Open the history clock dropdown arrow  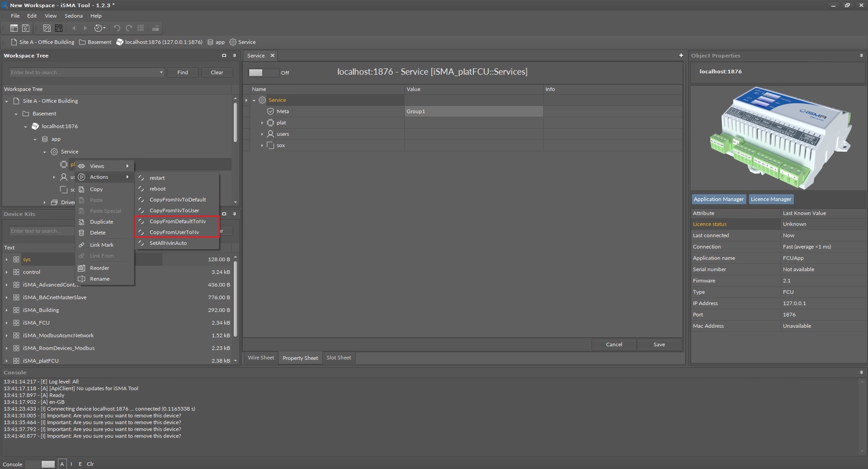pos(104,28)
